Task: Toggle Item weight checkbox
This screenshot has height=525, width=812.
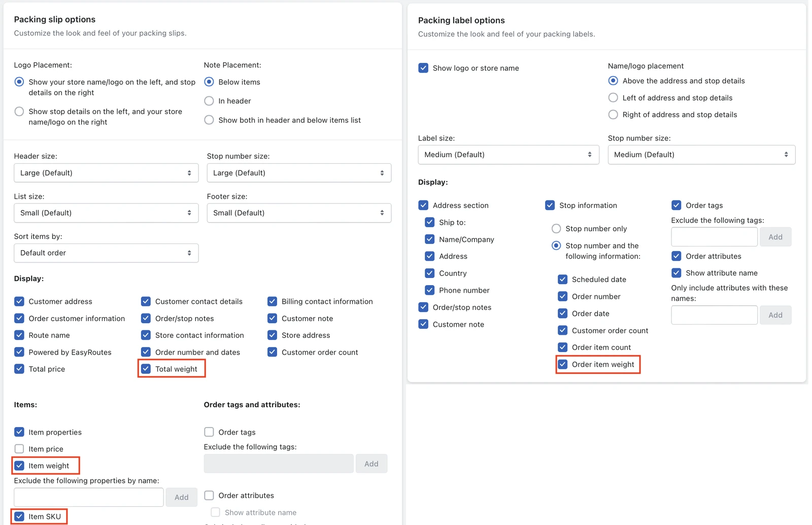Action: pyautogui.click(x=19, y=466)
